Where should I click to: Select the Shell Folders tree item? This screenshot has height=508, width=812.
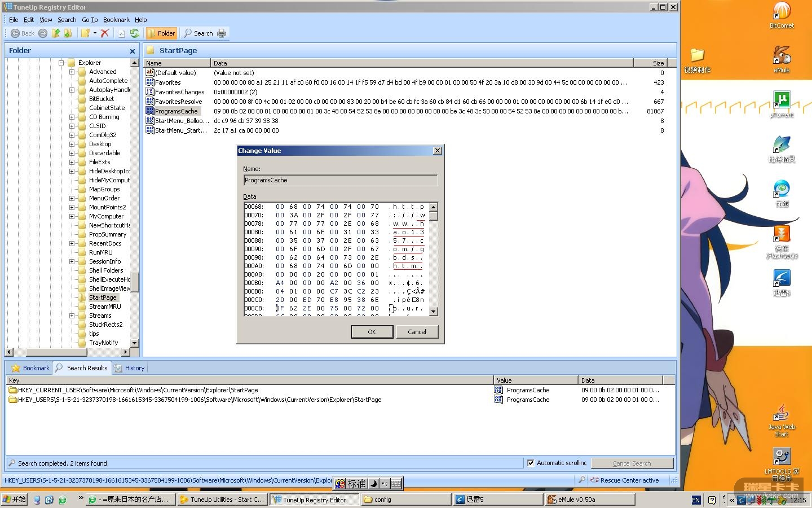pos(105,270)
